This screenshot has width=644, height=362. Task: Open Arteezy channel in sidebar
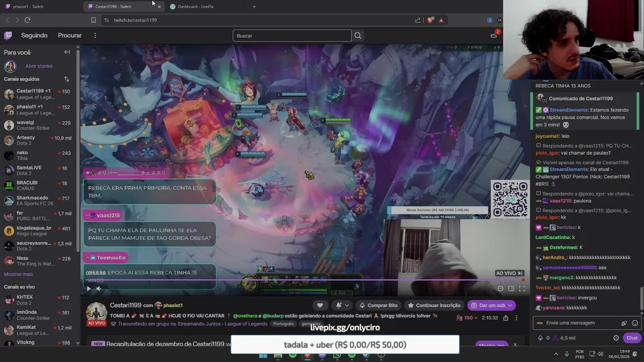[x=39, y=140]
